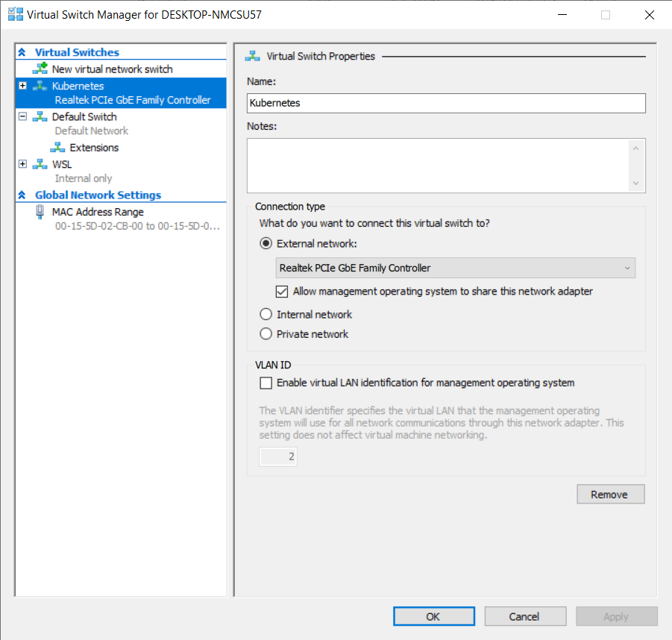Click the Virtual Switches section header
This screenshot has width=672, height=640.
coord(77,52)
